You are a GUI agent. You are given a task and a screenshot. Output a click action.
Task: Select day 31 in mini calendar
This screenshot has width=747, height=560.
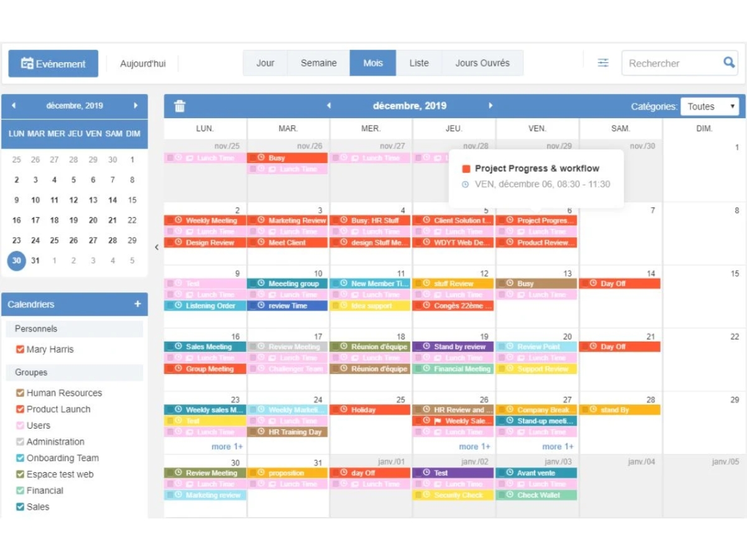[x=35, y=261]
